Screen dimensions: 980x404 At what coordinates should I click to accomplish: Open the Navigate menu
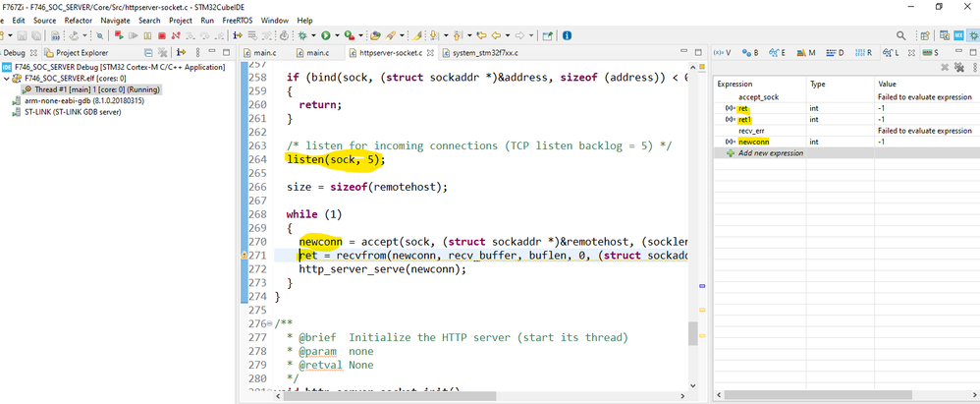point(115,20)
